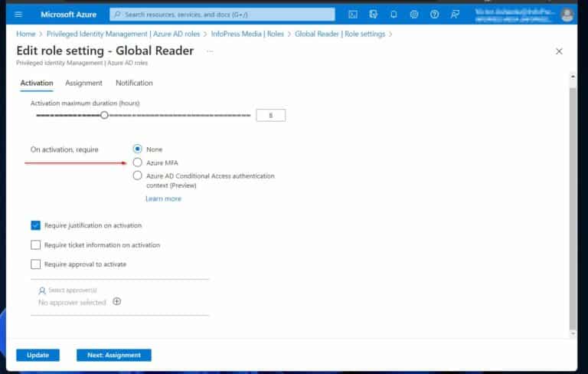This screenshot has width=588, height=374.
Task: Click the add approver plus icon
Action: (117, 301)
